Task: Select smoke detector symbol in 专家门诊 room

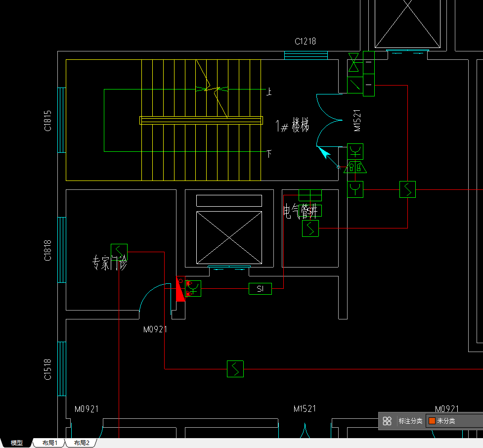Action: tap(119, 252)
